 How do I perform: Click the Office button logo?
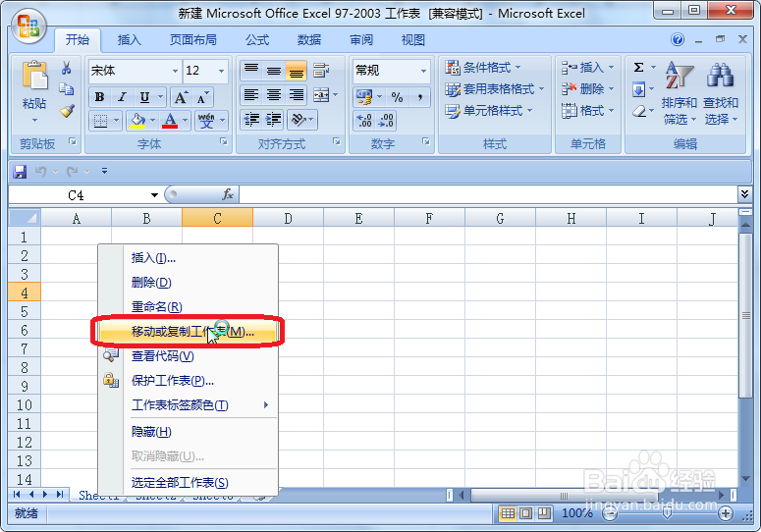28,27
